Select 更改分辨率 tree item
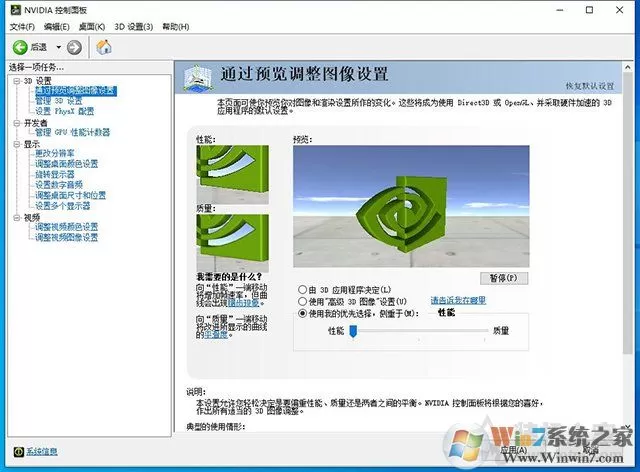The image size is (640, 472). pos(55,154)
